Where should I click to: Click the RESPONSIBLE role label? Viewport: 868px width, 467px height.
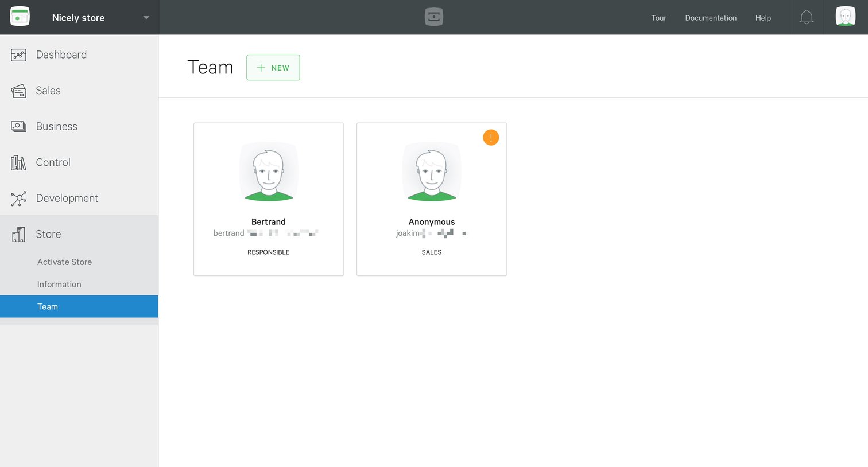(269, 252)
